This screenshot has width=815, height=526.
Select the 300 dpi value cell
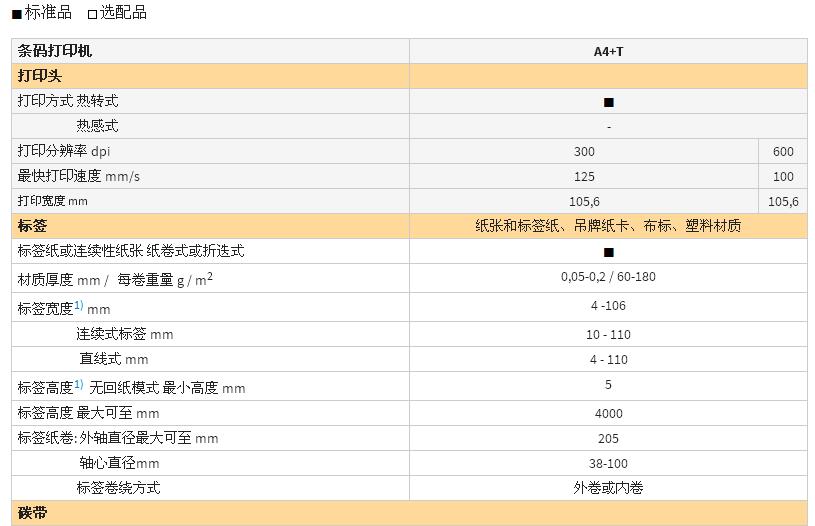tap(584, 151)
